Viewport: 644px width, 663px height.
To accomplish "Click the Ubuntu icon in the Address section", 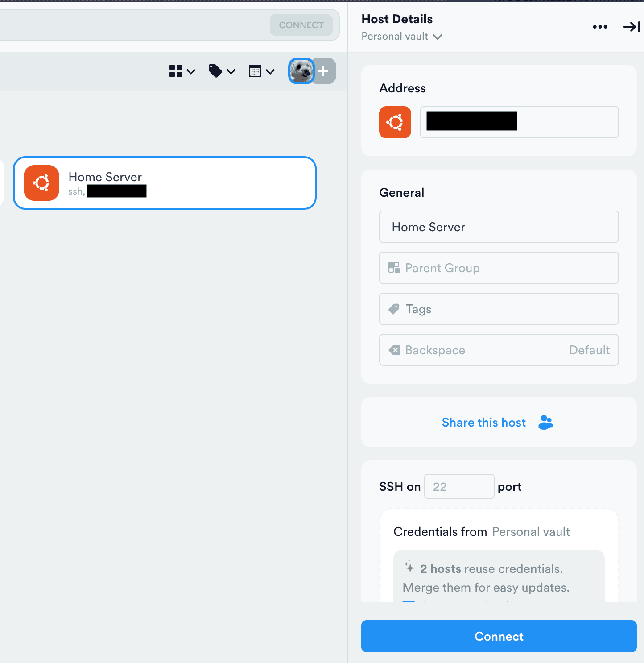I will click(395, 122).
